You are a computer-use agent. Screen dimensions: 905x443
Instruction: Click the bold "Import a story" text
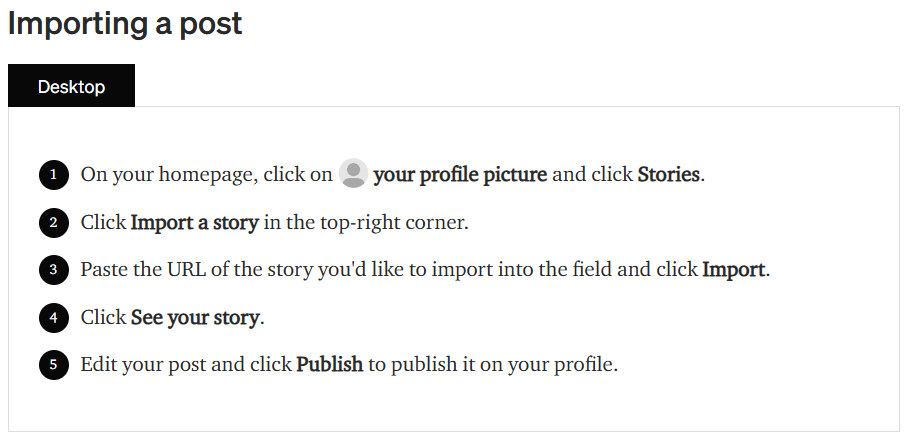click(x=194, y=222)
